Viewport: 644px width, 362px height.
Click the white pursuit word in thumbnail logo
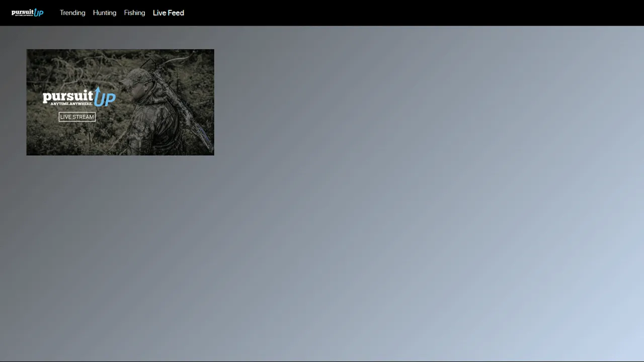click(67, 97)
